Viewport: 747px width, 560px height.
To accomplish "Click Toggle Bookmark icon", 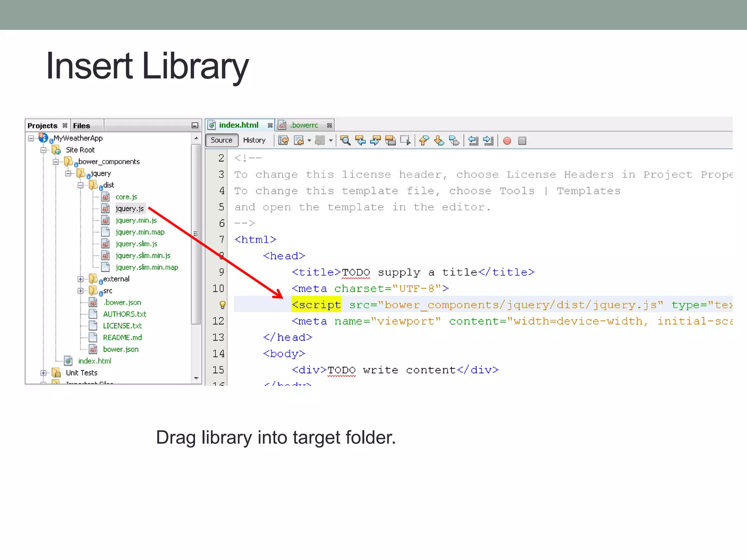I will click(x=454, y=140).
